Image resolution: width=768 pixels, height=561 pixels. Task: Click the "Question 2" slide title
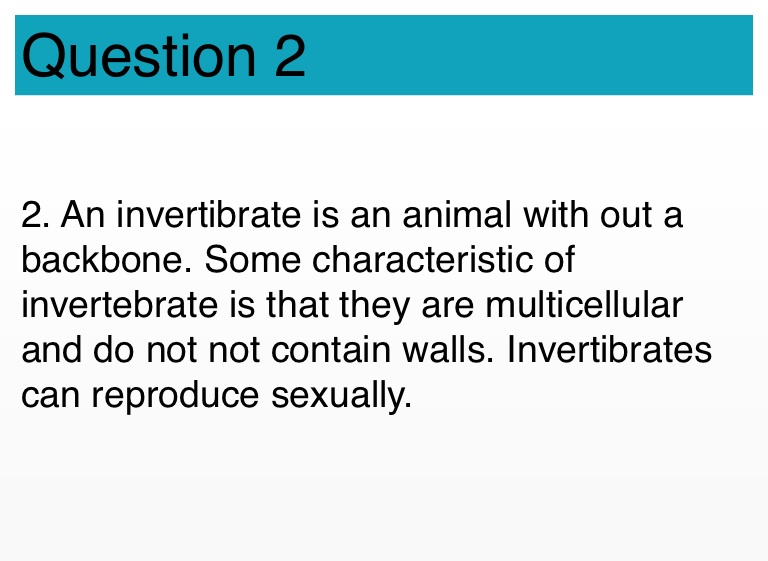point(163,56)
